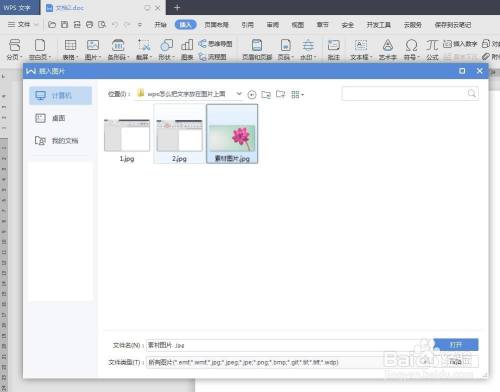Switch to the References (引用) tab

[248, 25]
